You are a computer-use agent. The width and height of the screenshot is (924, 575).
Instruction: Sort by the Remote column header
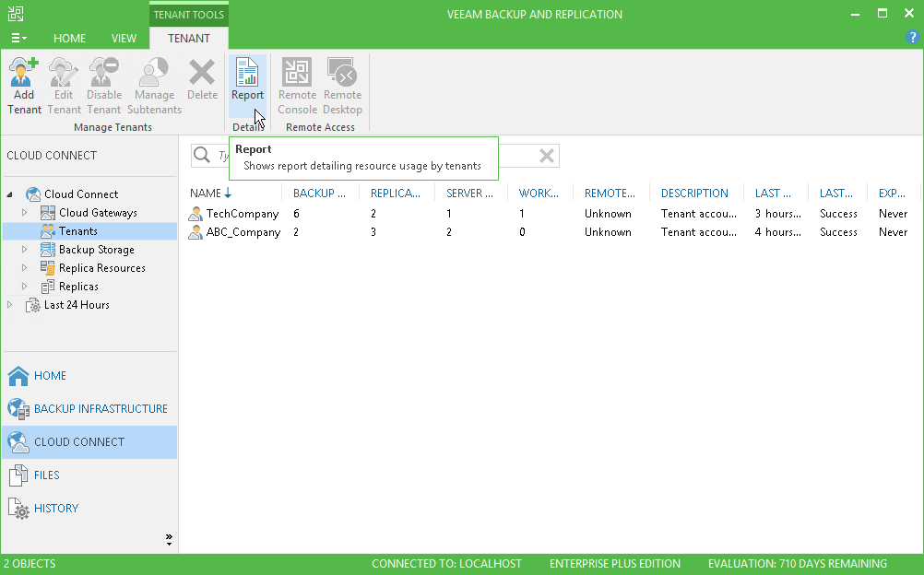point(610,194)
